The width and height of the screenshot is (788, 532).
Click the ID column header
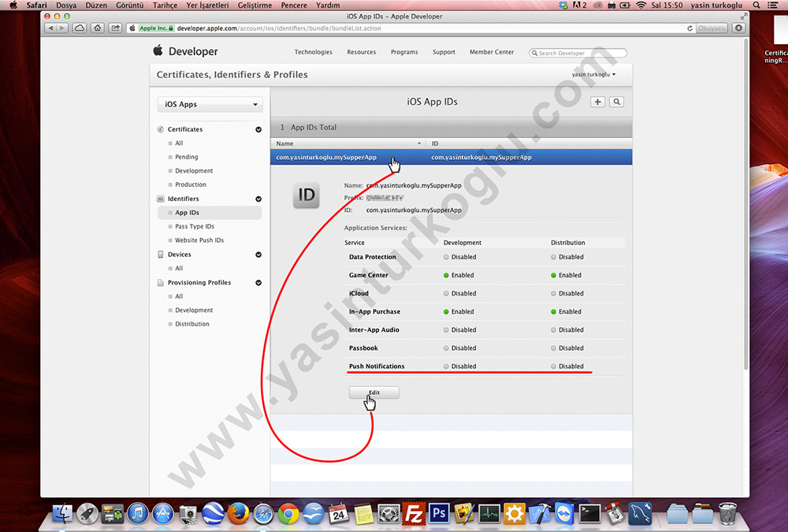(x=529, y=143)
